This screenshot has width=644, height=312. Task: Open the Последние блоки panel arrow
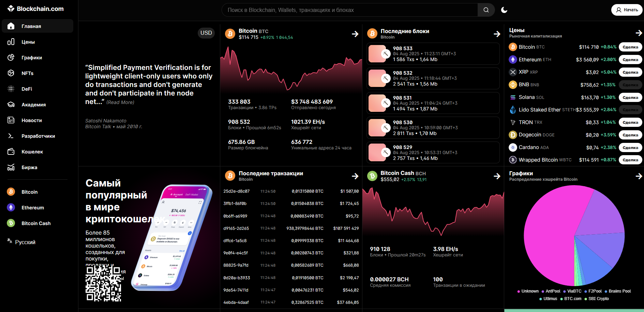(497, 34)
